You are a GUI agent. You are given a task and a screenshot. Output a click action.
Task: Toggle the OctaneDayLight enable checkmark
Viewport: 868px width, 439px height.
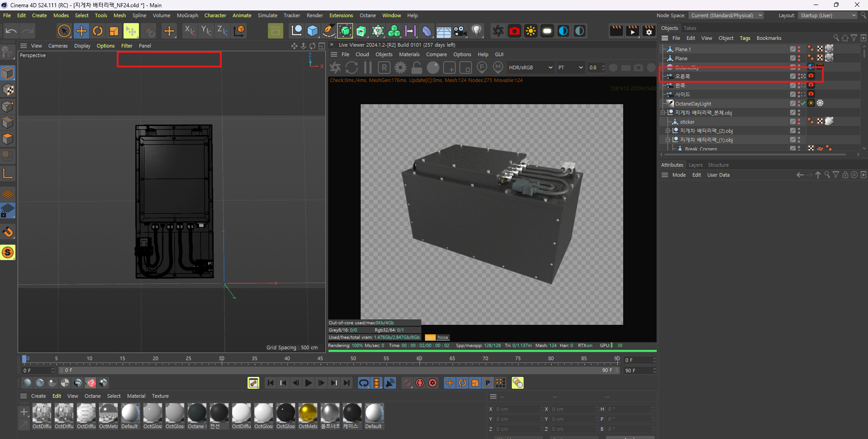[803, 103]
